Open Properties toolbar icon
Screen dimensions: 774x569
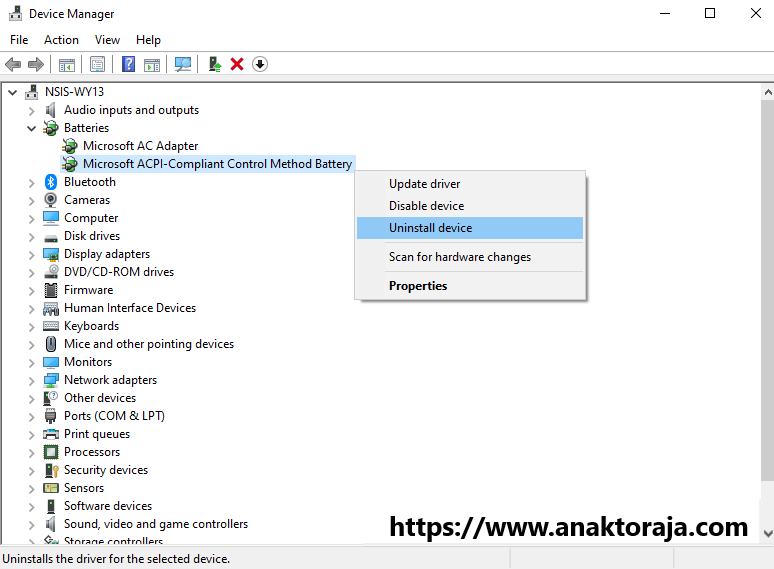[x=97, y=64]
